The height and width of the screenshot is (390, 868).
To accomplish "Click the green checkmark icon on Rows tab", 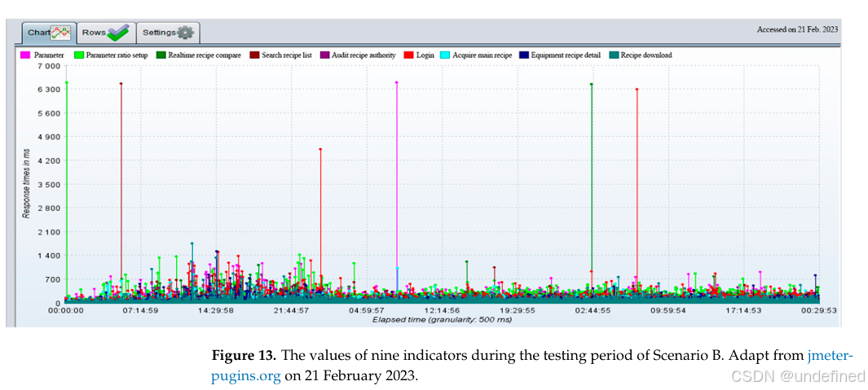I will point(118,33).
